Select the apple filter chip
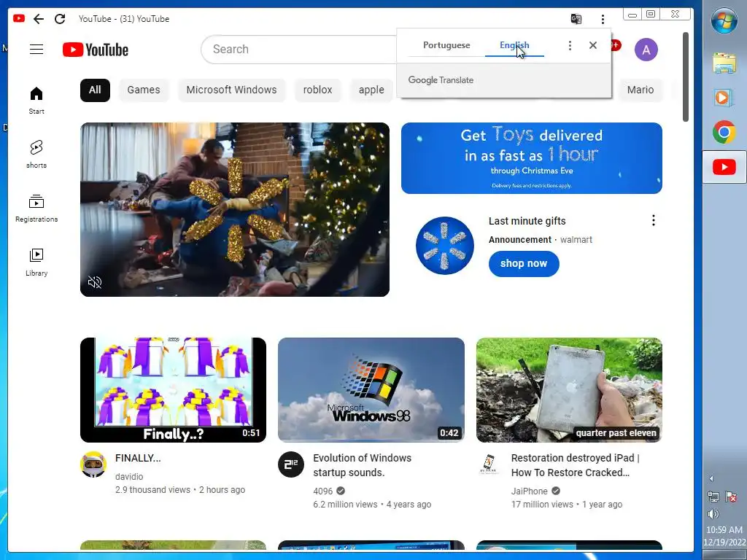Image resolution: width=747 pixels, height=560 pixels. [371, 90]
